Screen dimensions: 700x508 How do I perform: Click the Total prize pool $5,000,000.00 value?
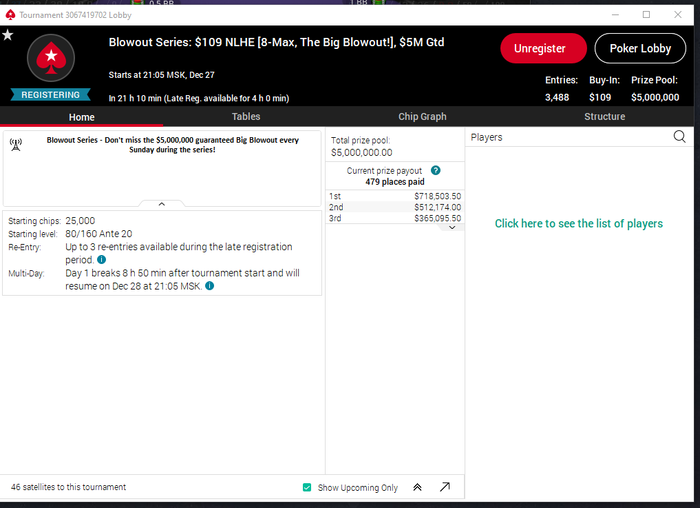(x=362, y=153)
